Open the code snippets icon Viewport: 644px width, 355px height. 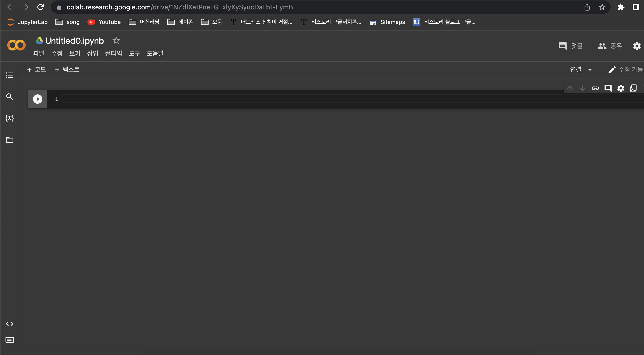[9, 324]
